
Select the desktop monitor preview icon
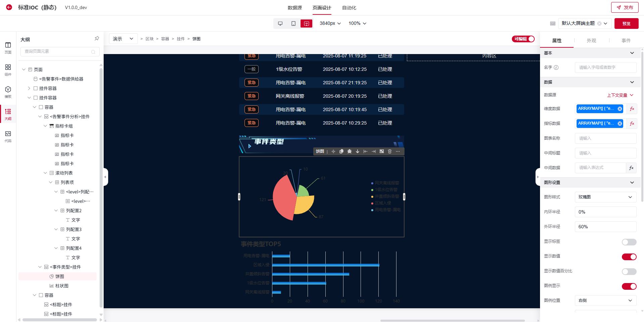280,24
